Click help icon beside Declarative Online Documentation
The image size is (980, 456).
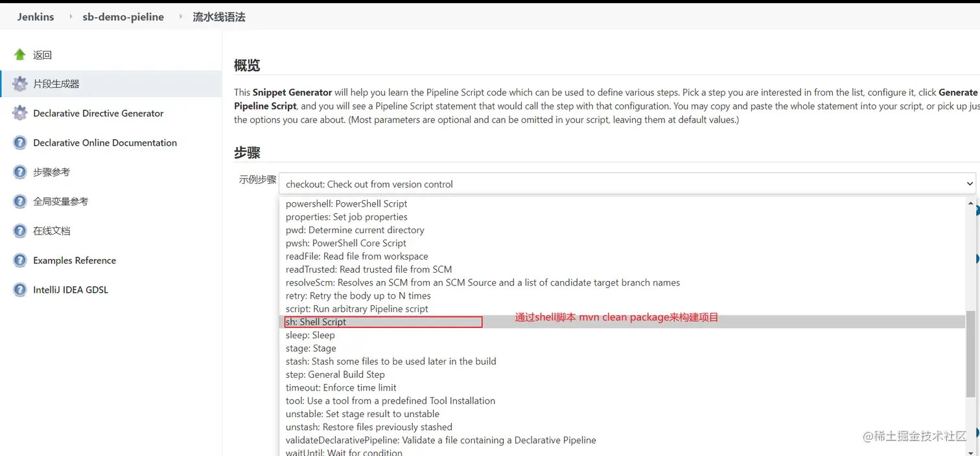(20, 142)
